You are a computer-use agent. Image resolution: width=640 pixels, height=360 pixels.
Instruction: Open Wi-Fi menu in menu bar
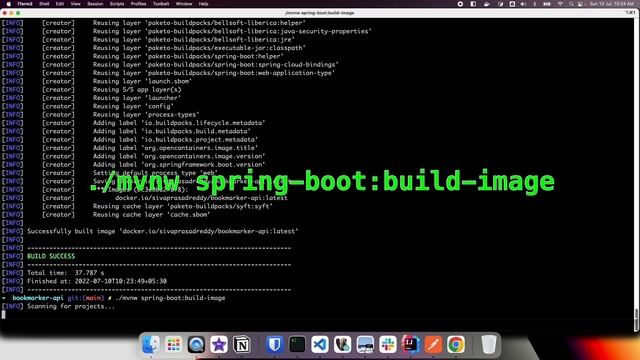(x=560, y=4)
